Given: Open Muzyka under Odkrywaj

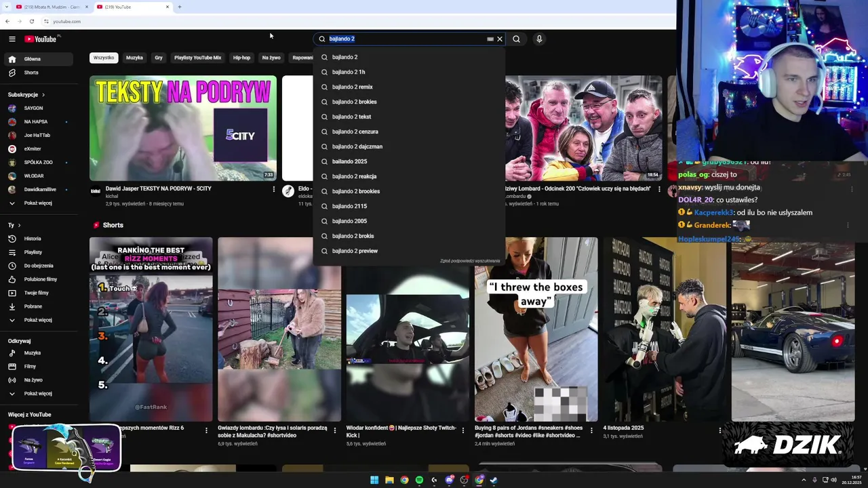Looking at the screenshot, I should 39,353.
